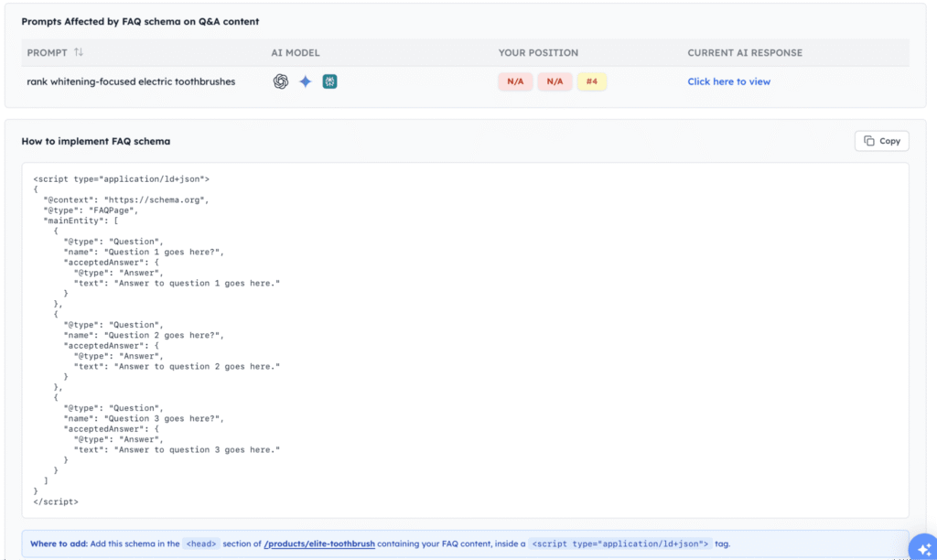Click the yellow #4 position badge
937x560 pixels.
click(592, 81)
